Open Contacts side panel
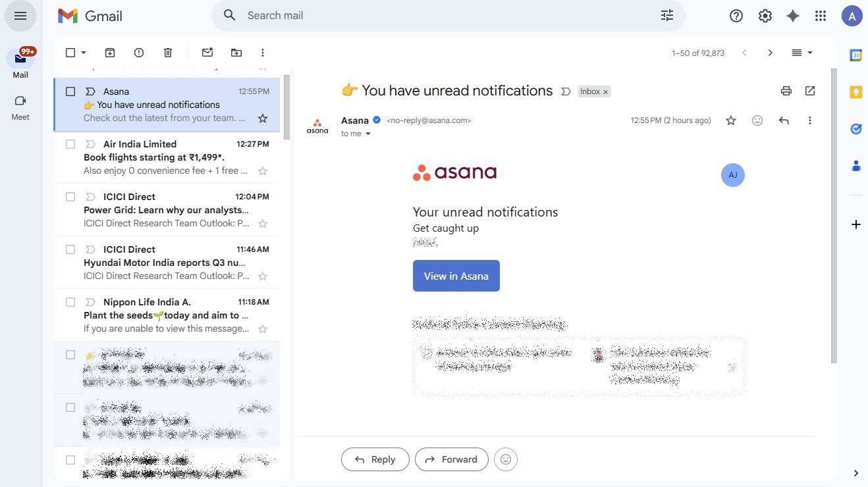 856,166
